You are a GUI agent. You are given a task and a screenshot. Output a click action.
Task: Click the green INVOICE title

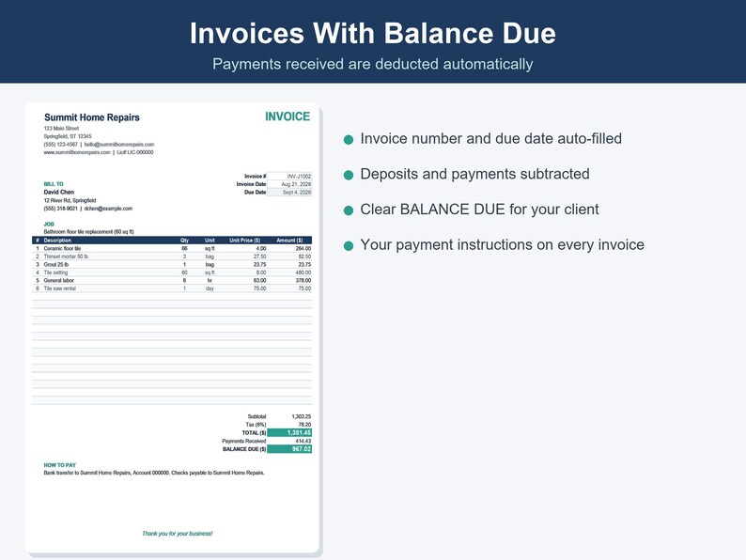click(x=288, y=117)
